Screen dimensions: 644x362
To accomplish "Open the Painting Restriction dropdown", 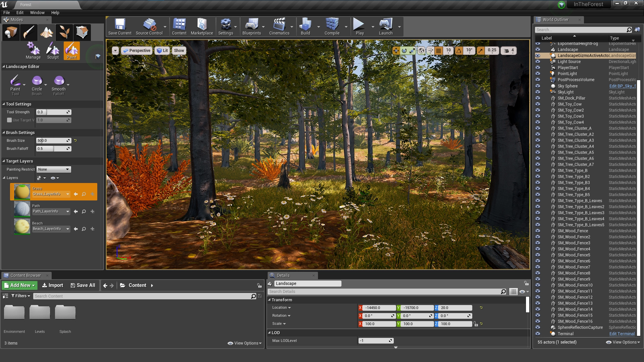I will click(54, 170).
